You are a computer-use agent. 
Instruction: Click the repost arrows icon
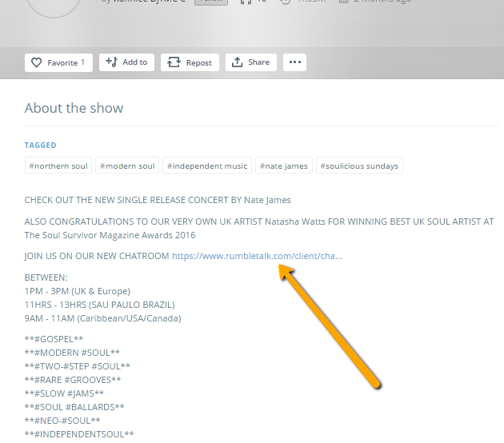(174, 62)
